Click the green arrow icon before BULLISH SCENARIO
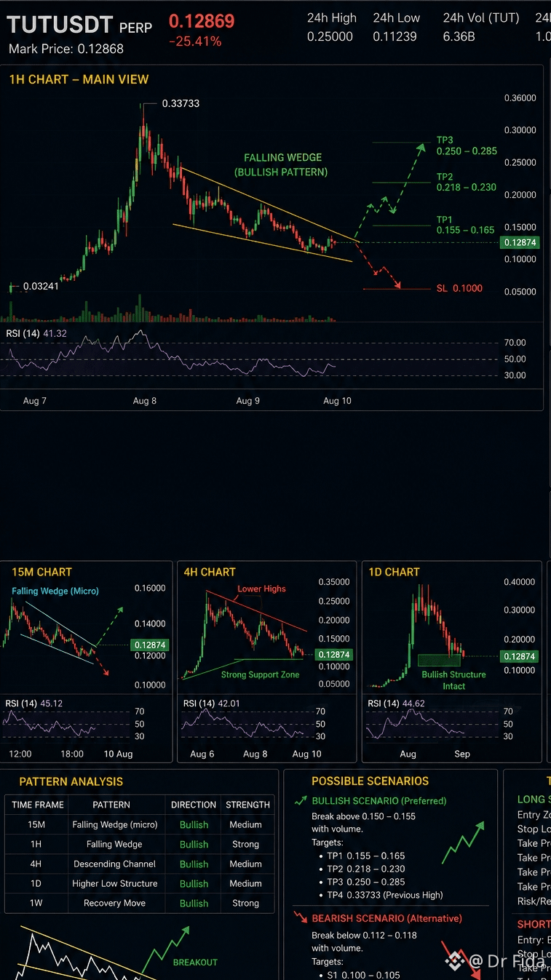This screenshot has height=980, width=551. [300, 800]
